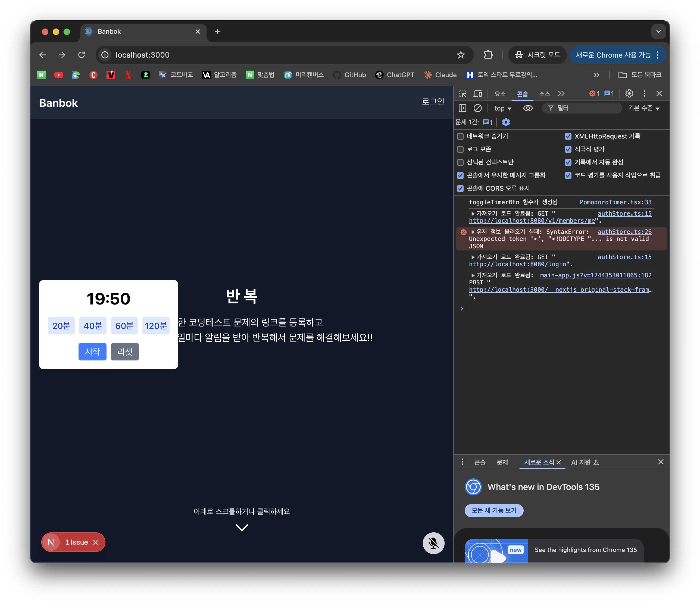Viewport: 700px width, 603px height.
Task: Open DevTools settings gear icon
Action: [629, 93]
